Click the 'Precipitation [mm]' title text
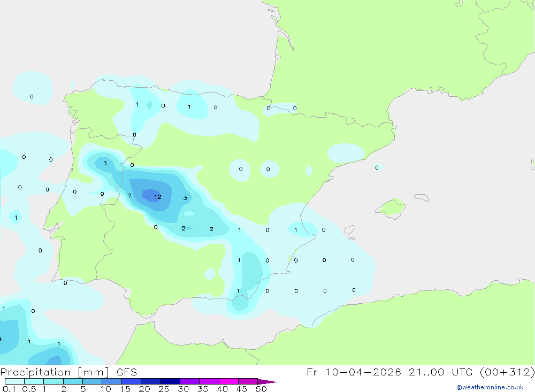The height and width of the screenshot is (392, 535). (55, 372)
